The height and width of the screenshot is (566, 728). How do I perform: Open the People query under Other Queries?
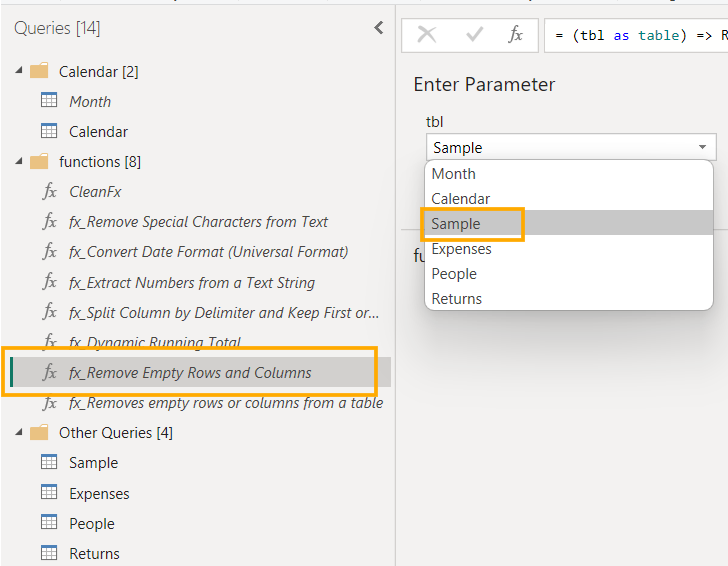pos(91,523)
